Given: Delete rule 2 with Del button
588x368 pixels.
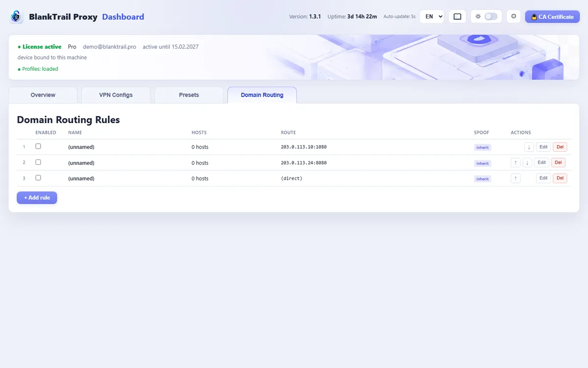Looking at the screenshot, I should click(x=559, y=162).
